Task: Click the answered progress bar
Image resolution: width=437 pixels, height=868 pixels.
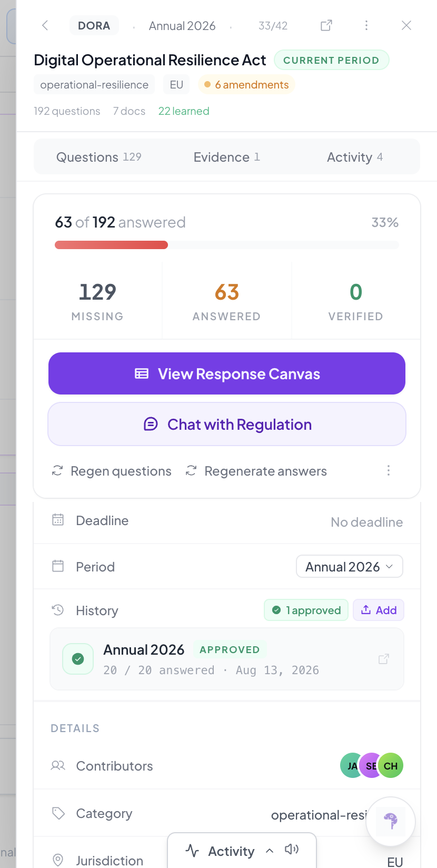Action: 227,245
